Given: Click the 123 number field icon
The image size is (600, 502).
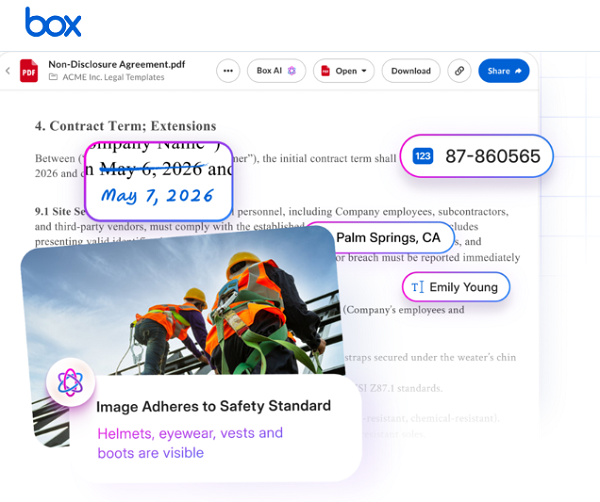Looking at the screenshot, I should pos(423,156).
